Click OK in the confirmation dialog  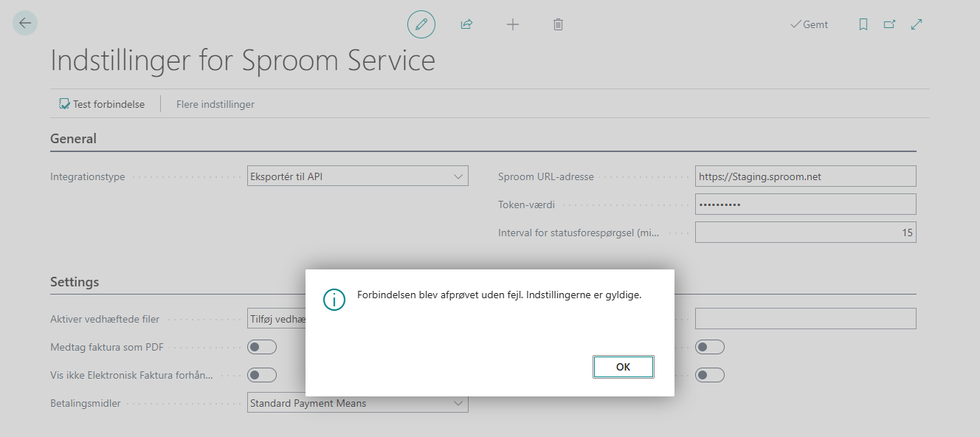[624, 367]
